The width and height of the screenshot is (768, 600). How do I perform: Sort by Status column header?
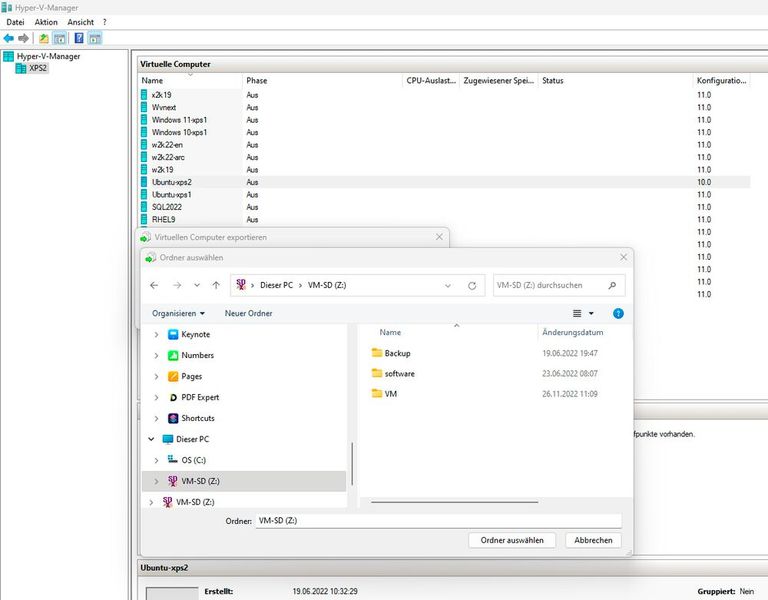(615, 80)
